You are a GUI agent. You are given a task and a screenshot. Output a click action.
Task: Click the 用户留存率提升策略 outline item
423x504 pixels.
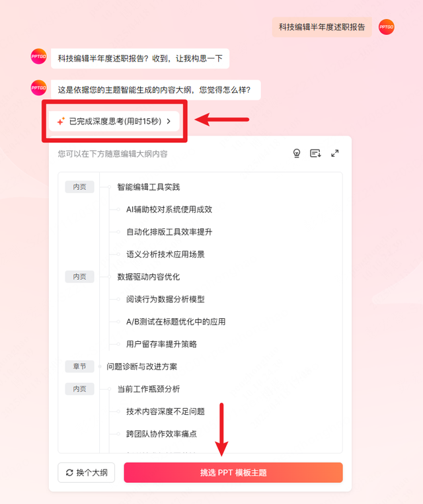161,344
